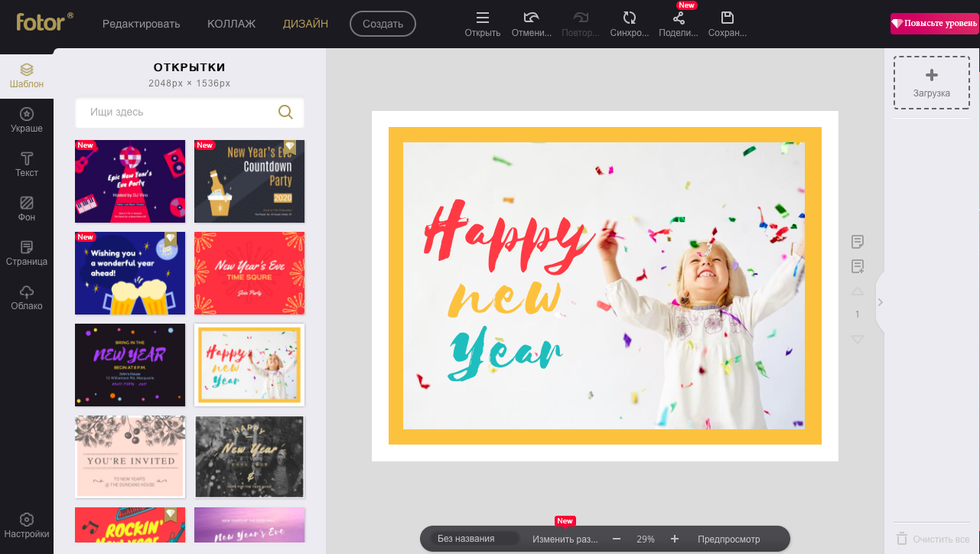
Task: Open the Настройки settings
Action: click(x=27, y=526)
